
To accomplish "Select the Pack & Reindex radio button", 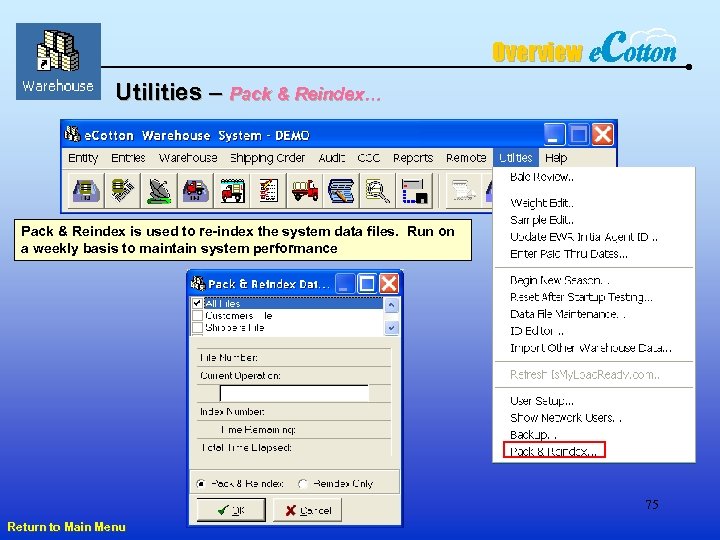I will [x=201, y=484].
